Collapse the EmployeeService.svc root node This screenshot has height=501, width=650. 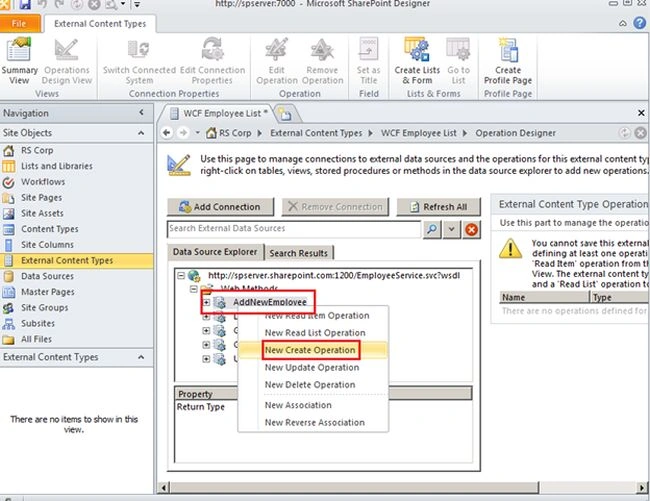(181, 276)
